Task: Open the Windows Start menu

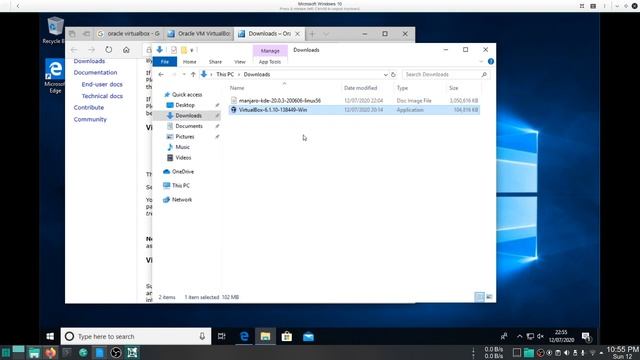Action: [50, 336]
